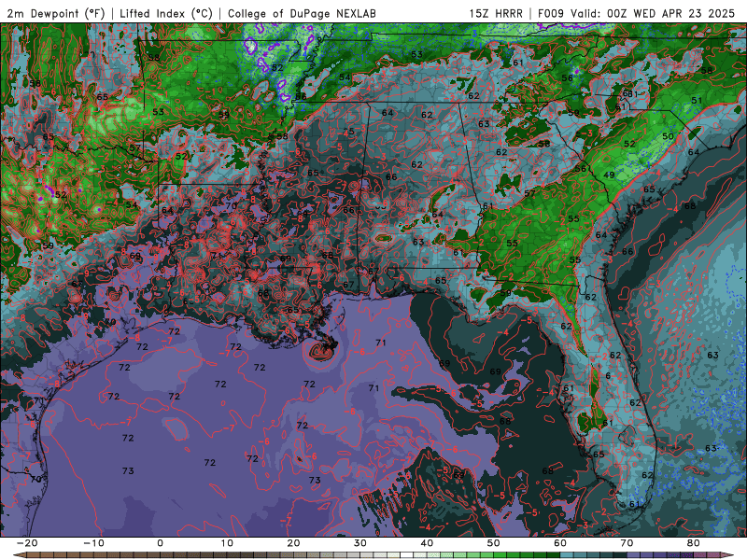747x560 pixels.
Task: Click the 20 tick label on color bar
Action: pos(293,543)
